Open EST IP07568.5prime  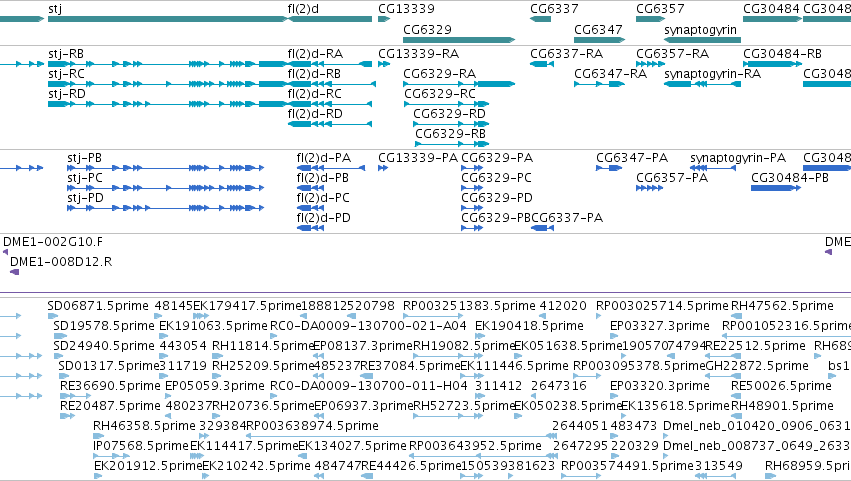point(141,447)
